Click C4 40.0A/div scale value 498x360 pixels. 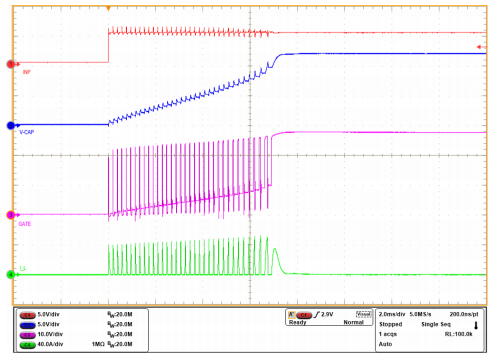pos(50,344)
